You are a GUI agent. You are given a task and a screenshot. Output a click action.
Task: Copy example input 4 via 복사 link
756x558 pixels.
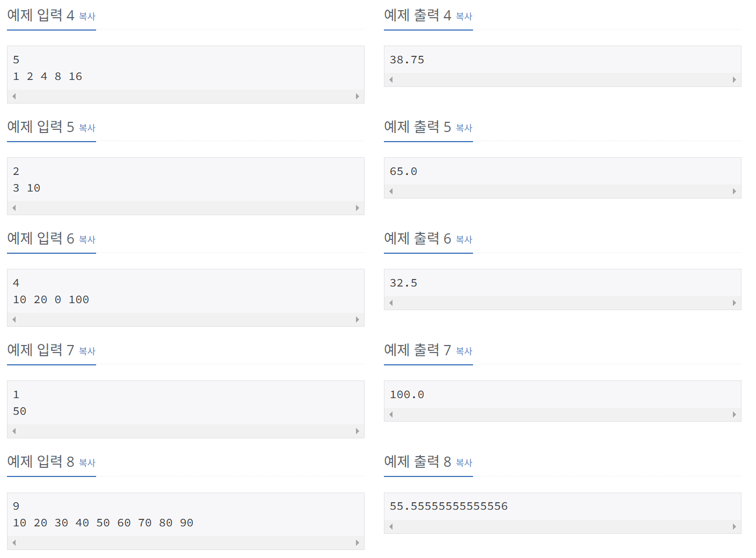tap(87, 17)
